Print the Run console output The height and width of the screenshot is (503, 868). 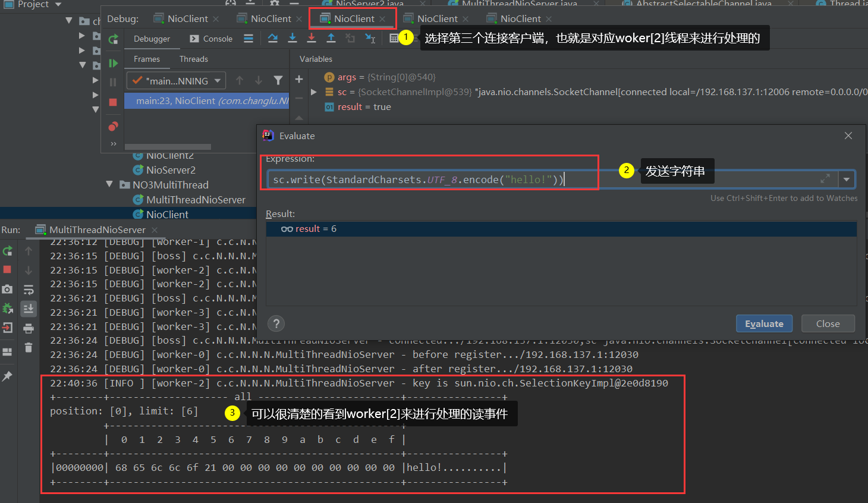coord(28,328)
